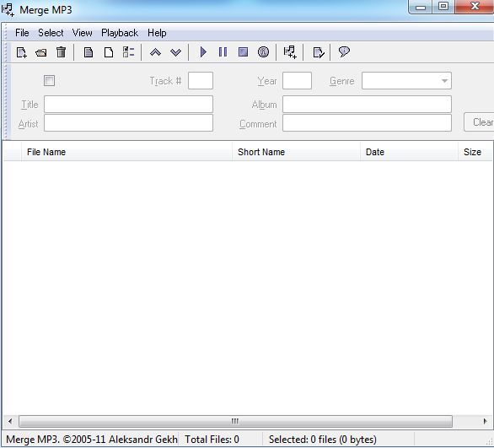
Task: Click the Invert Selection checklist icon
Action: [128, 52]
